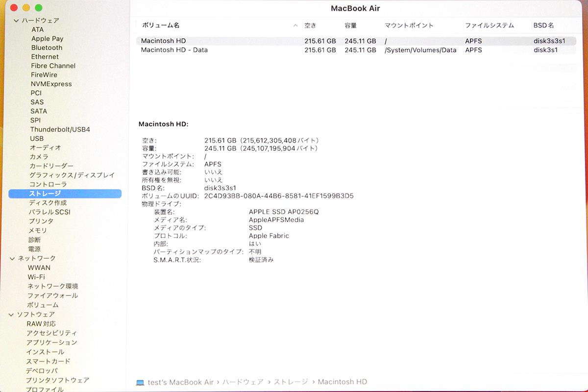Select プリンタ under hardware
Viewport: 588px width, 392px height.
pyautogui.click(x=41, y=221)
